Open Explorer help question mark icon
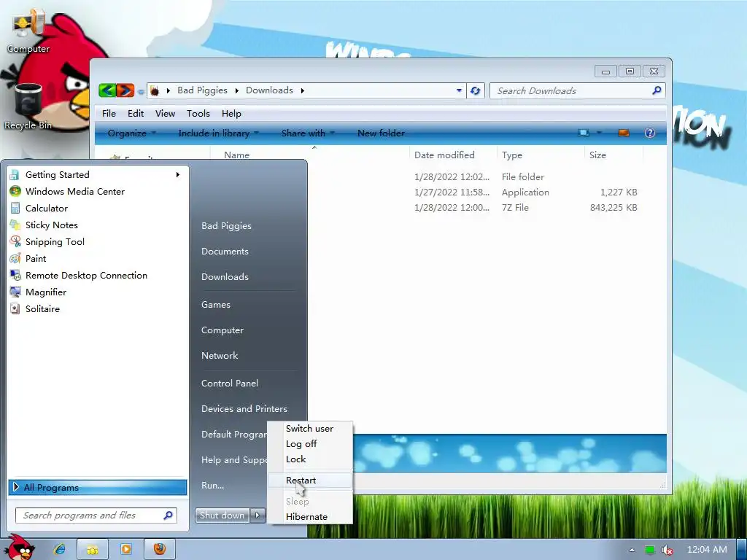Screen dimensions: 747x560 click(649, 133)
